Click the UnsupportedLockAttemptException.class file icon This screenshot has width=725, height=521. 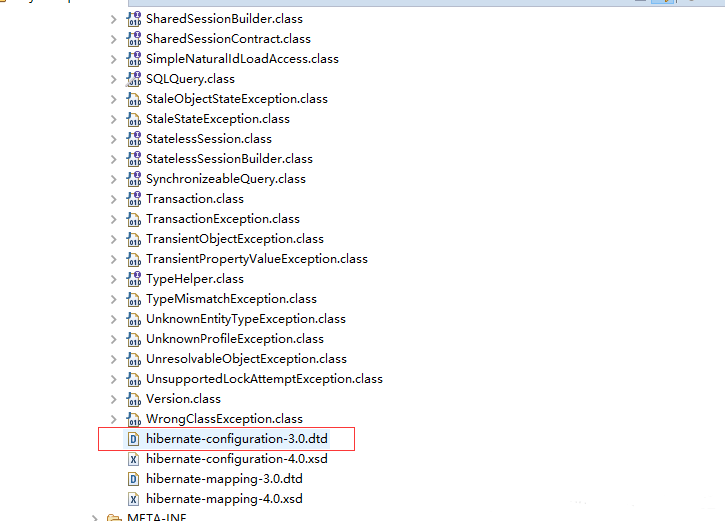pos(134,379)
